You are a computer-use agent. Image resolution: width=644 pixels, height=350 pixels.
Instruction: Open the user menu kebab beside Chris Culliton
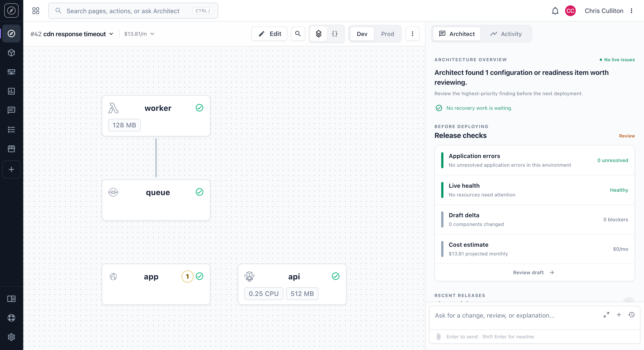[x=631, y=11]
